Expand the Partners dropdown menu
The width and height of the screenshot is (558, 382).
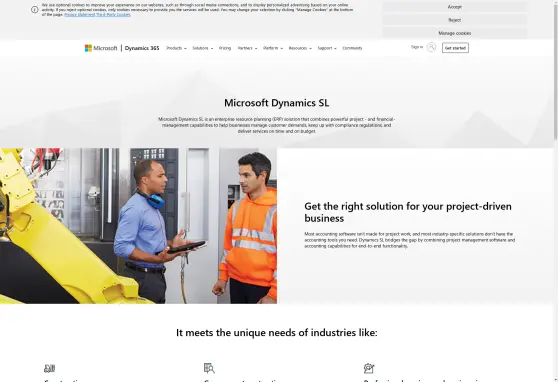(247, 48)
